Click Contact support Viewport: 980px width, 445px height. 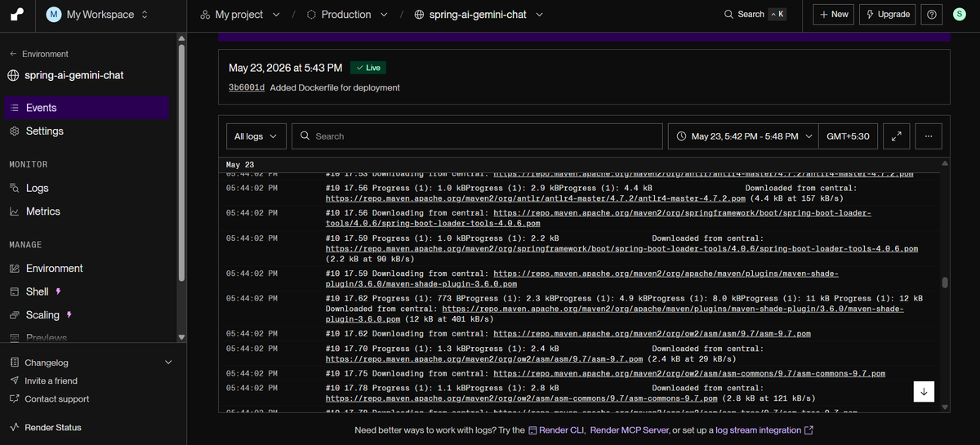pyautogui.click(x=57, y=399)
